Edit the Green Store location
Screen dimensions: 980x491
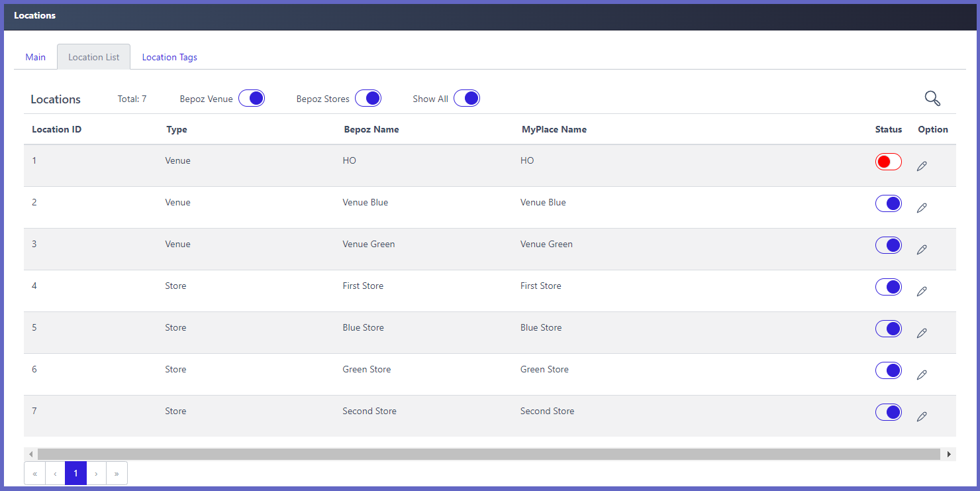tap(922, 375)
